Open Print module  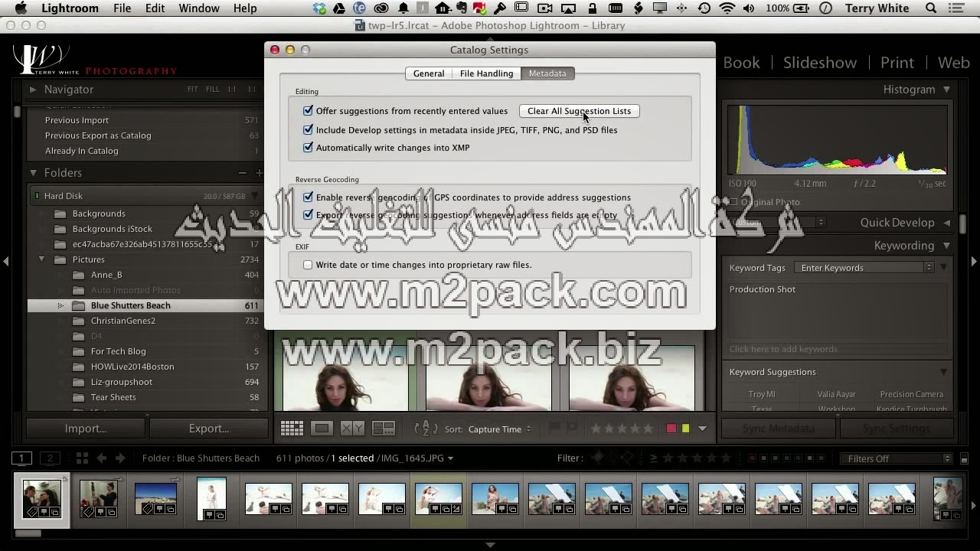pyautogui.click(x=897, y=63)
